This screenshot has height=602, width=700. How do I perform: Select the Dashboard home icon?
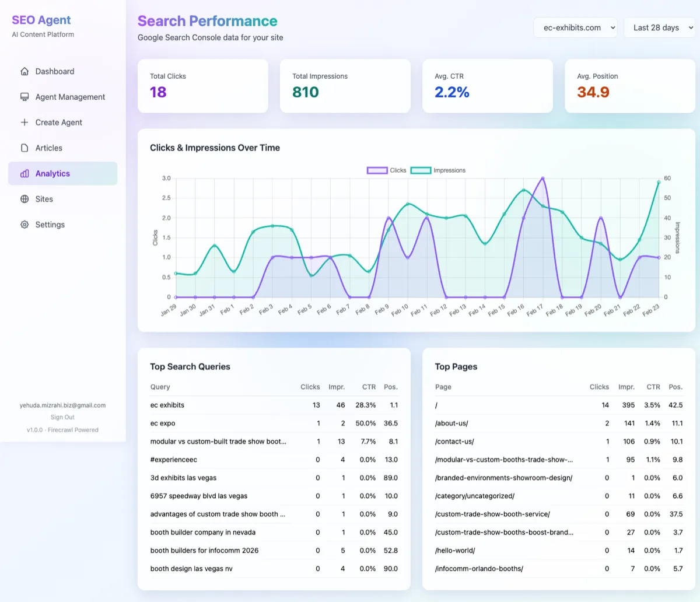tap(24, 71)
